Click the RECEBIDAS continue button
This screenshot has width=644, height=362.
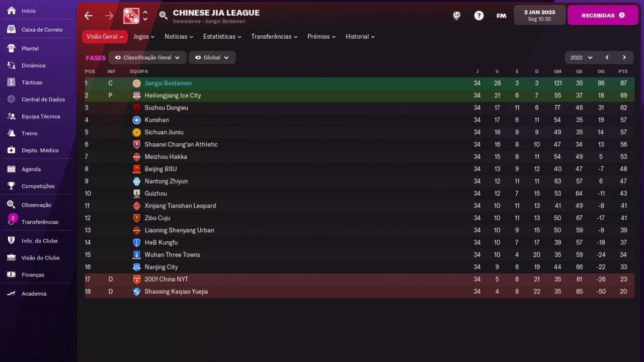click(603, 15)
